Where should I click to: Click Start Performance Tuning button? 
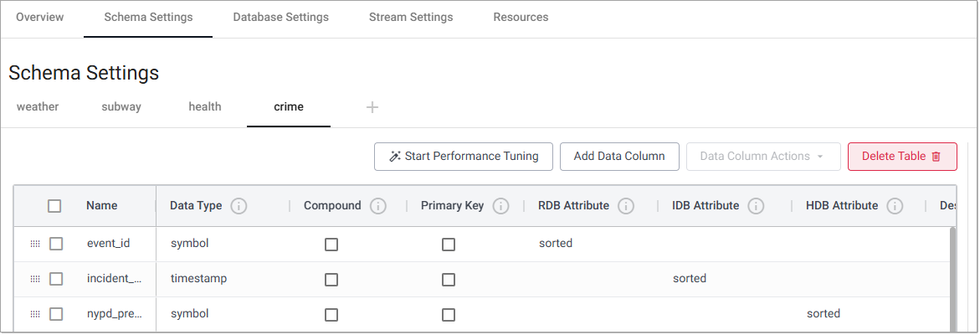coord(463,157)
